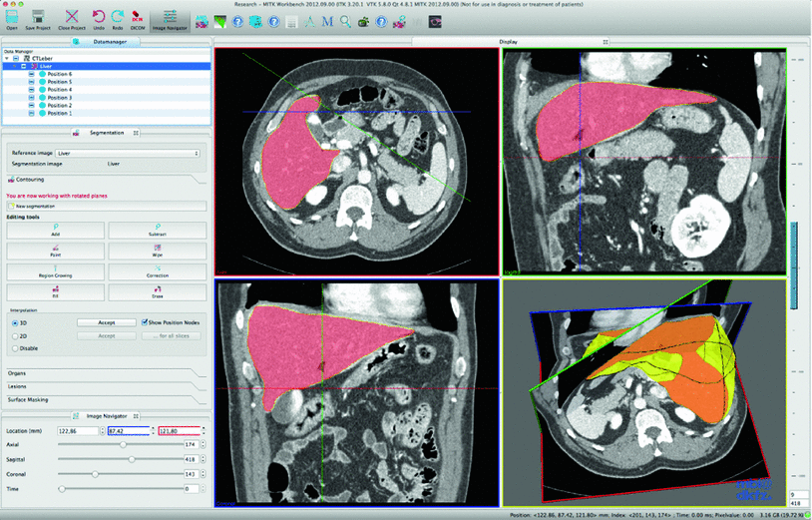
Task: Select the Position 1 tree row
Action: point(107,113)
